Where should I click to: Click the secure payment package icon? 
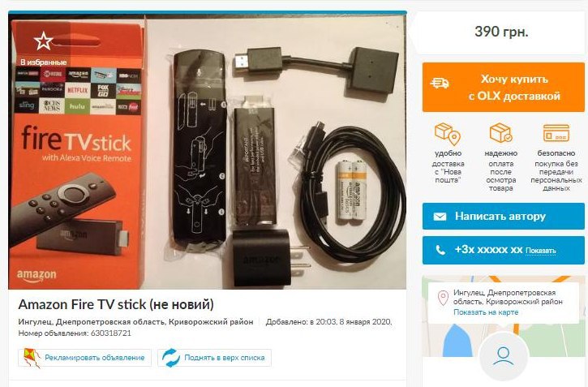[500, 133]
